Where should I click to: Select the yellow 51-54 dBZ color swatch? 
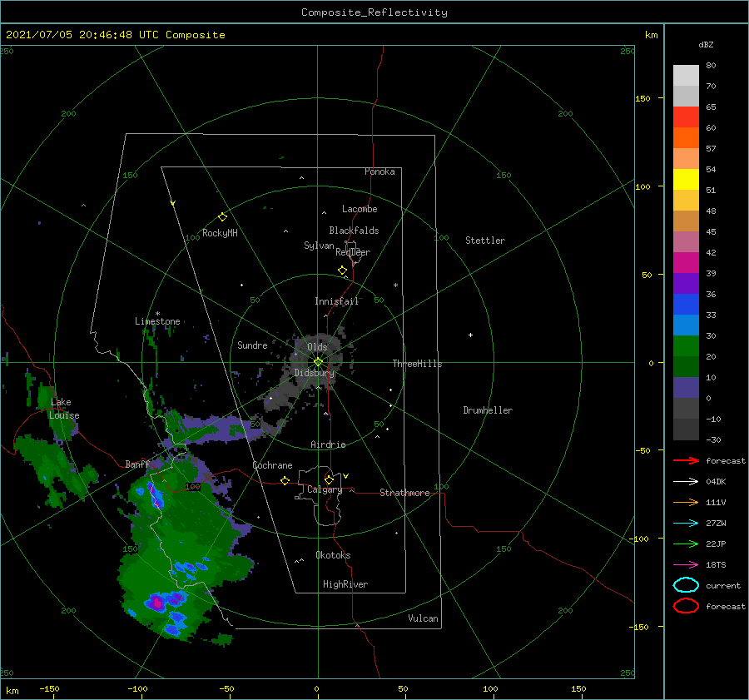pos(686,179)
